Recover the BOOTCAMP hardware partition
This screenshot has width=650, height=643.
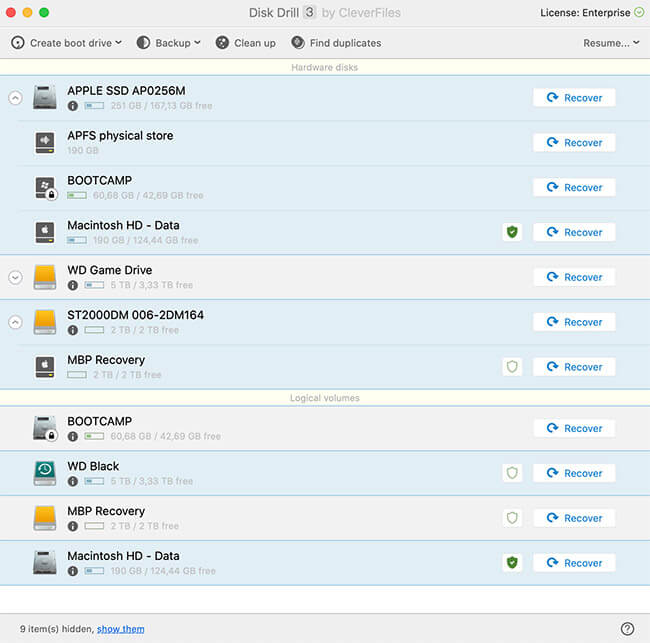(x=574, y=187)
